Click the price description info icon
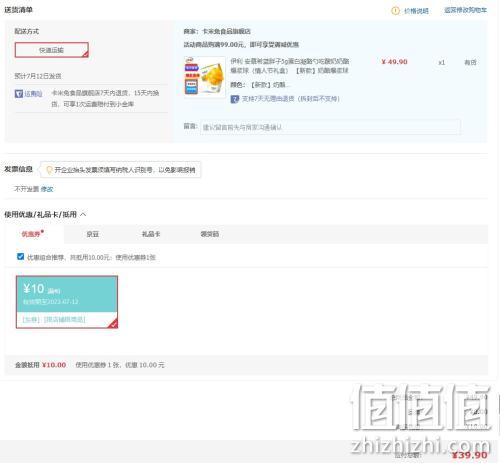Image resolution: width=500 pixels, height=463 pixels. point(395,11)
